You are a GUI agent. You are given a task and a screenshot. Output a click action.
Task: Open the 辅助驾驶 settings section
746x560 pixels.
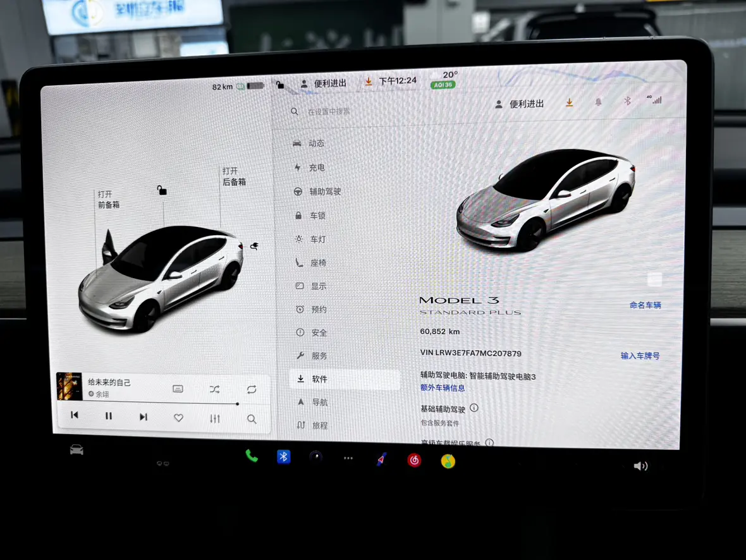coord(324,192)
